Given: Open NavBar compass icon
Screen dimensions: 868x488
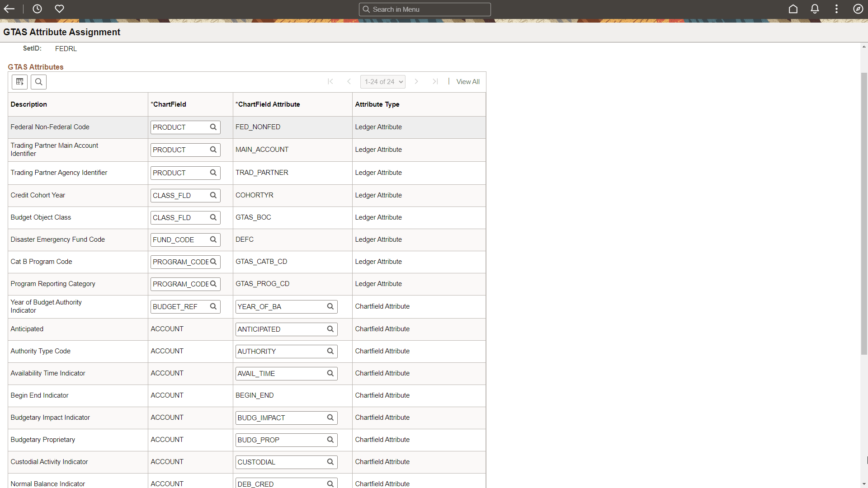Looking at the screenshot, I should pyautogui.click(x=858, y=9).
